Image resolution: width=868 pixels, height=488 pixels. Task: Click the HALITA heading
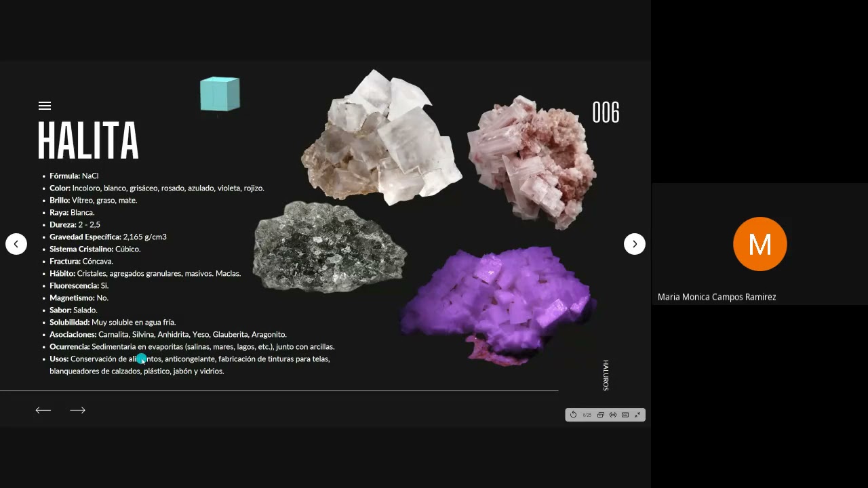(88, 141)
